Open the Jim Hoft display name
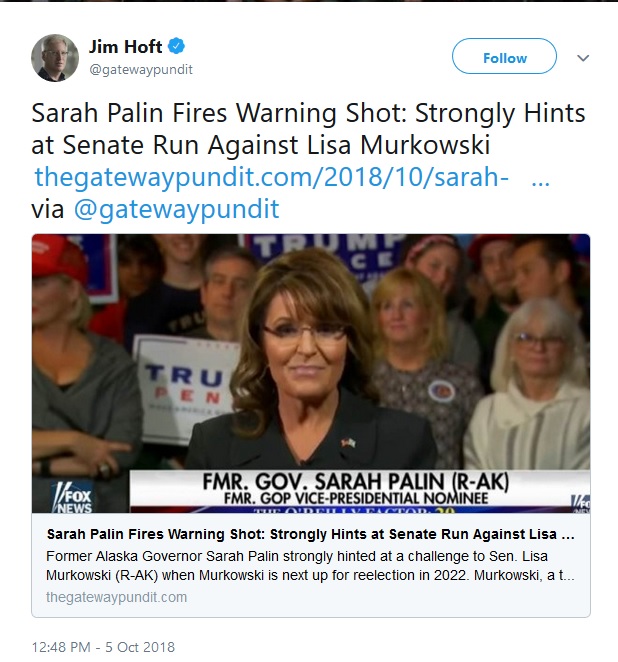The width and height of the screenshot is (618, 662). point(125,46)
